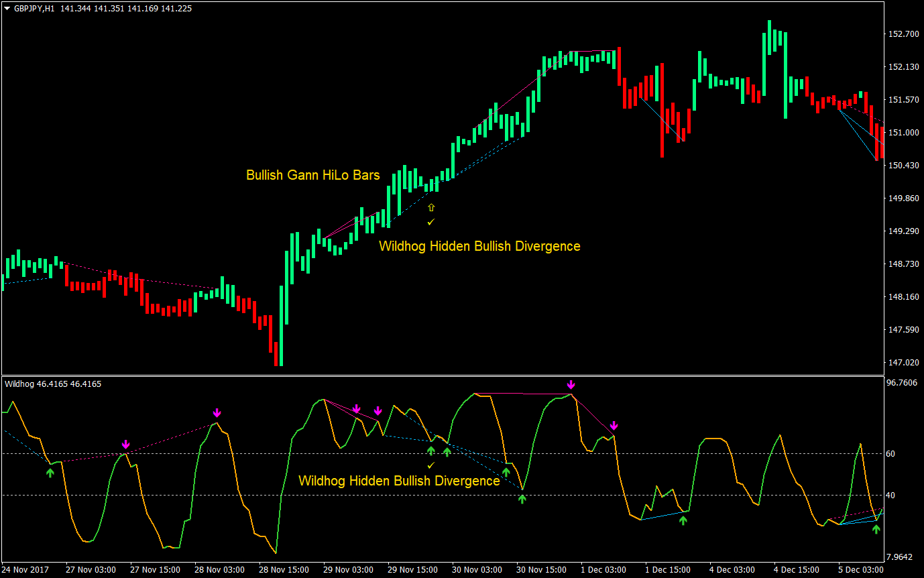The height and width of the screenshot is (578, 924).
Task: Click the Bullish Gann HiLo Bars label
Action: pyautogui.click(x=312, y=175)
